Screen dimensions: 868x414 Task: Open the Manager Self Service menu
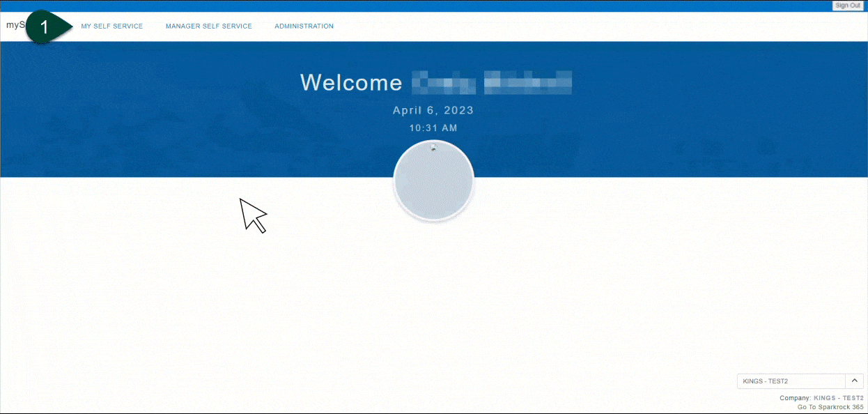click(x=208, y=26)
